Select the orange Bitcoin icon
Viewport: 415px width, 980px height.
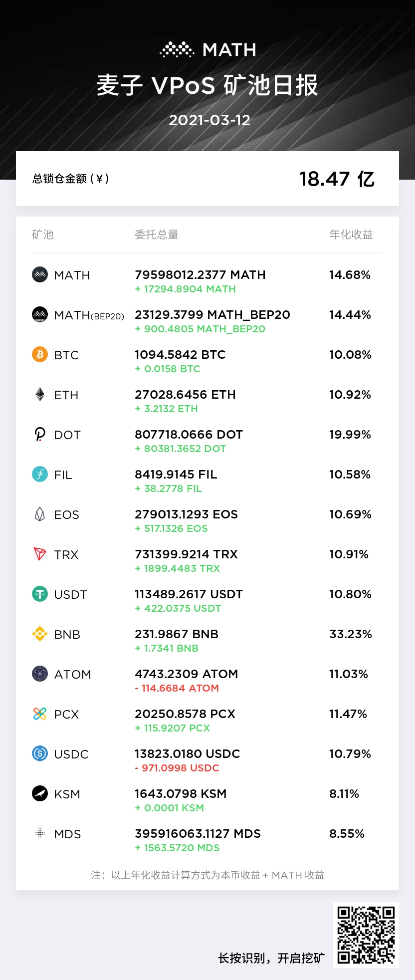tap(40, 354)
